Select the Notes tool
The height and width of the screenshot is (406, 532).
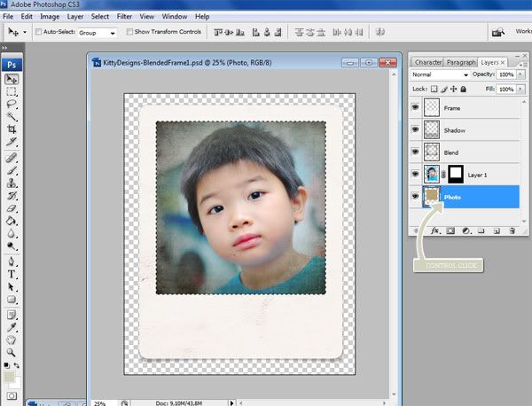[12, 315]
